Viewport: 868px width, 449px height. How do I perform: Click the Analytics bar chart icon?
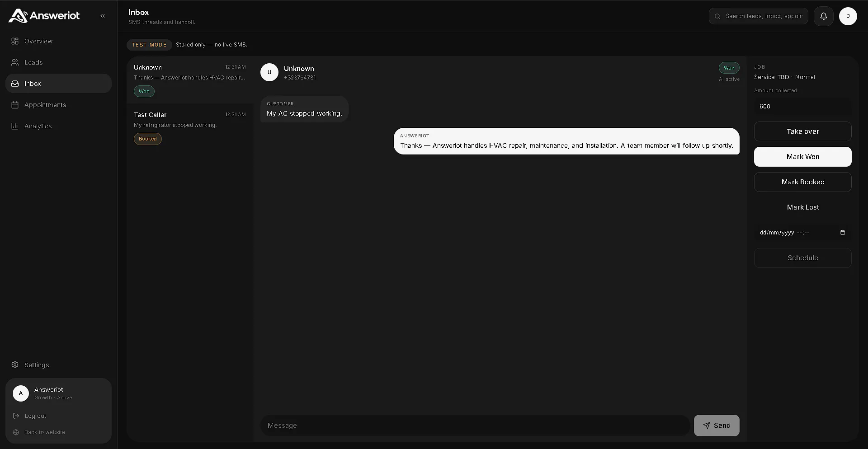click(15, 126)
